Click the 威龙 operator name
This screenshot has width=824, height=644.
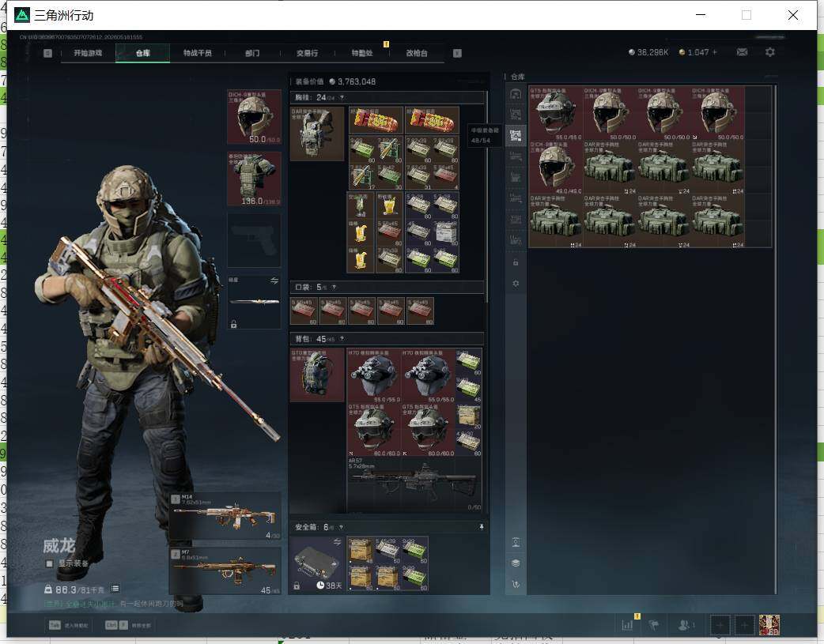59,546
